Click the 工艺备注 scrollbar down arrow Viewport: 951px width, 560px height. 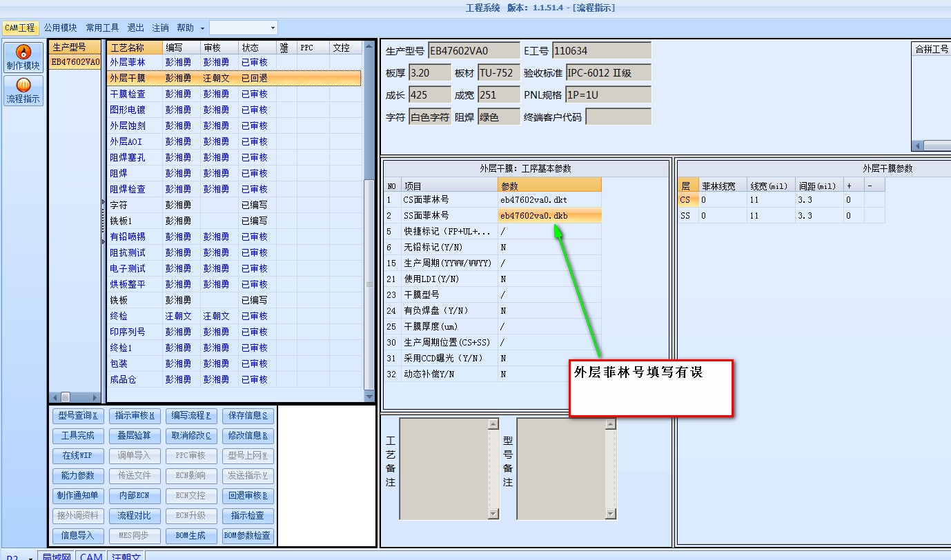pyautogui.click(x=493, y=514)
